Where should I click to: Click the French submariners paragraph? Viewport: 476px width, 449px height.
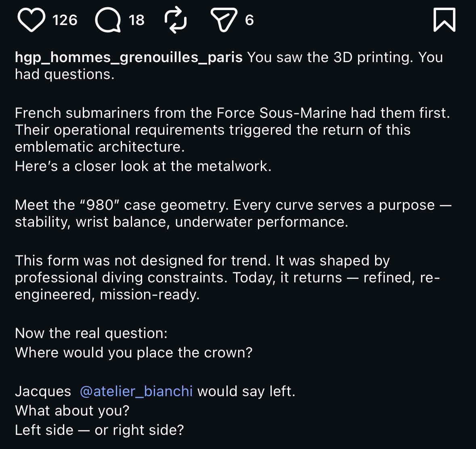[232, 130]
